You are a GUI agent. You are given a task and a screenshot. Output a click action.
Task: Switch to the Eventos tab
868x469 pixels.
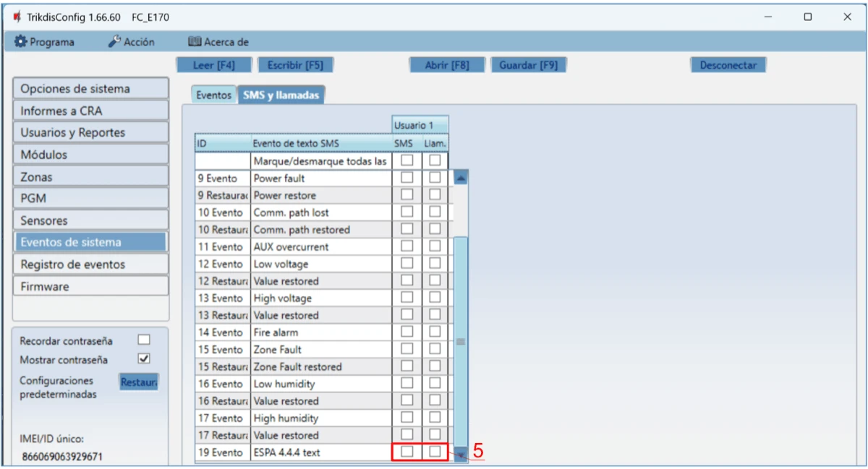213,95
